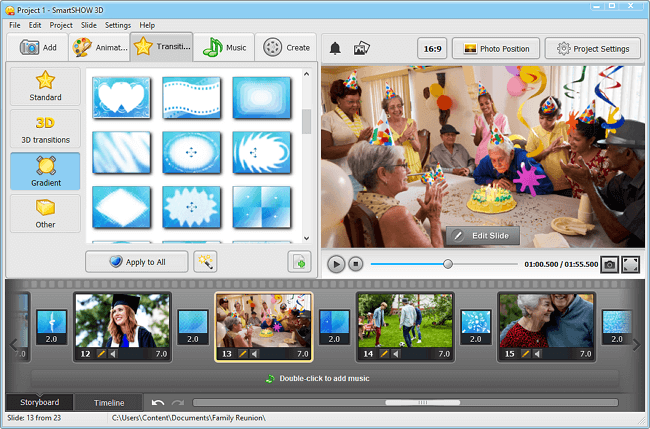This screenshot has height=429, width=650.
Task: Switch to Storyboard view
Action: [x=39, y=402]
